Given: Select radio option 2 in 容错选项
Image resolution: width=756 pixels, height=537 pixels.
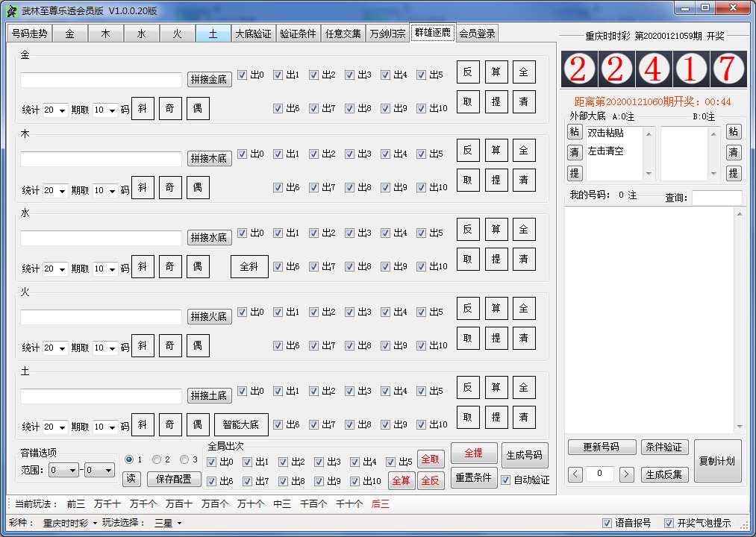Looking at the screenshot, I should point(157,459).
